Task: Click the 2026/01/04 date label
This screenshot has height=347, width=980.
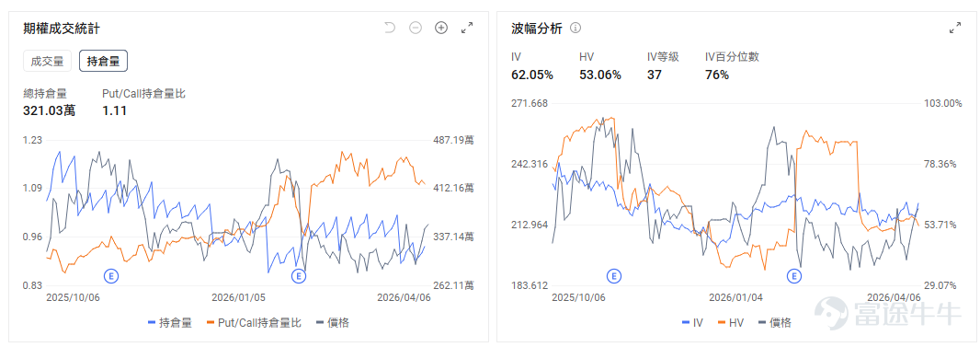Action: [736, 297]
